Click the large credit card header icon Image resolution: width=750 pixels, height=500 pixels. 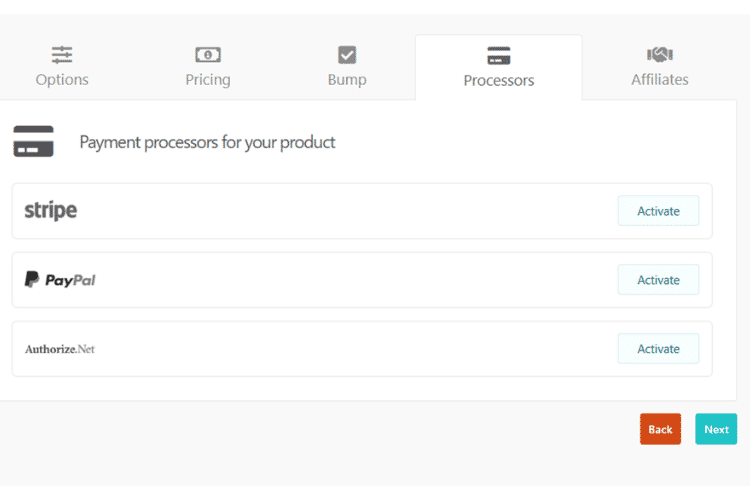pos(34,142)
